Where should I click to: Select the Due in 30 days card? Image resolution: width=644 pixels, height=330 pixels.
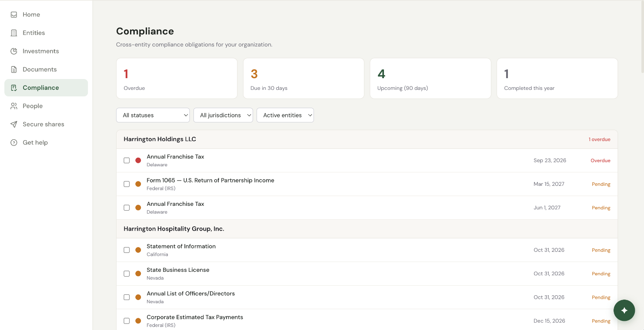pos(304,79)
